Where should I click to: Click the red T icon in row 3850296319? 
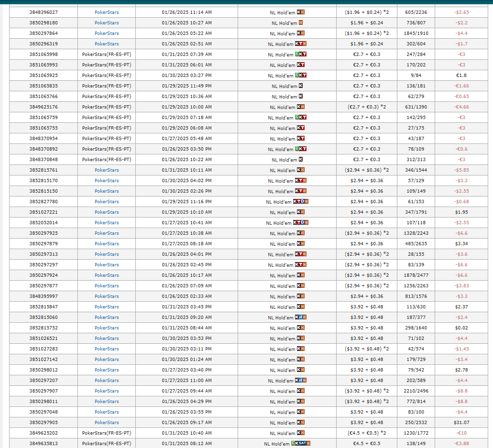click(x=301, y=44)
